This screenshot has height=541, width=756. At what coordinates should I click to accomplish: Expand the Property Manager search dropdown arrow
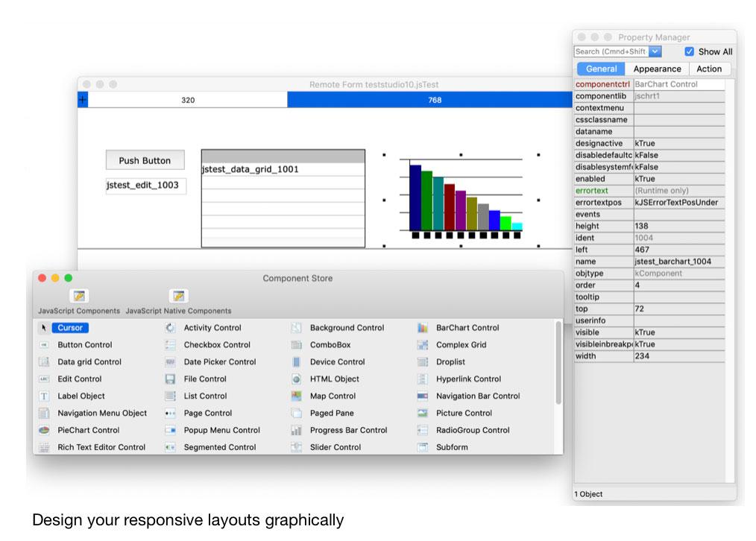tap(655, 51)
